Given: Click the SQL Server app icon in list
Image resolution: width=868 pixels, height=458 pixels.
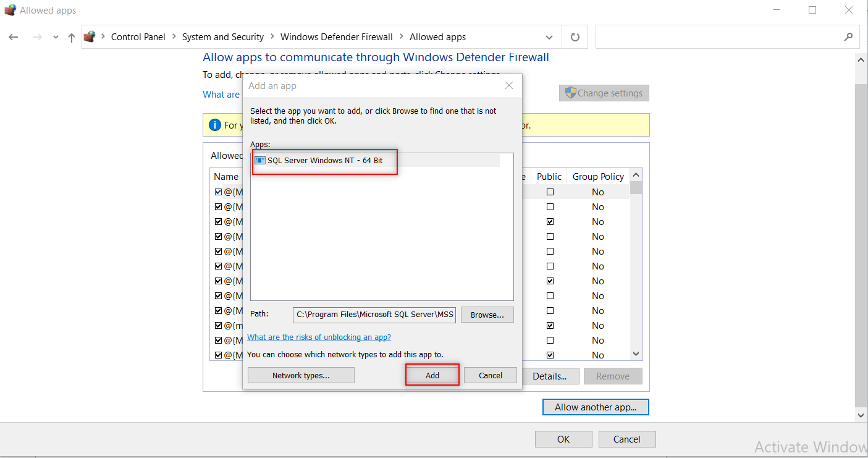Looking at the screenshot, I should [260, 161].
